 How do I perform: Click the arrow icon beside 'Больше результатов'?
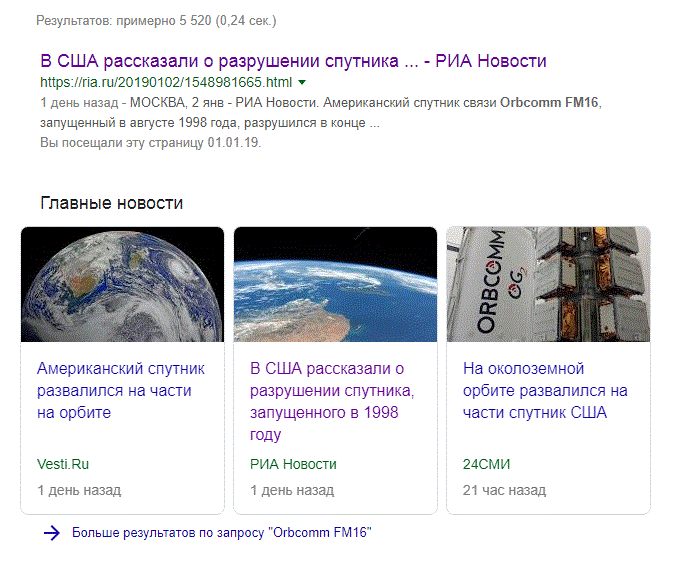click(52, 533)
